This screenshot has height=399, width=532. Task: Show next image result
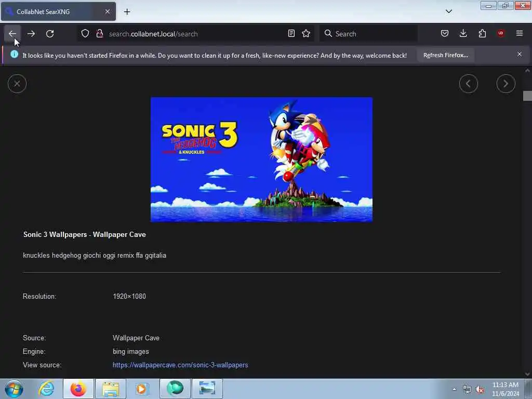point(506,84)
